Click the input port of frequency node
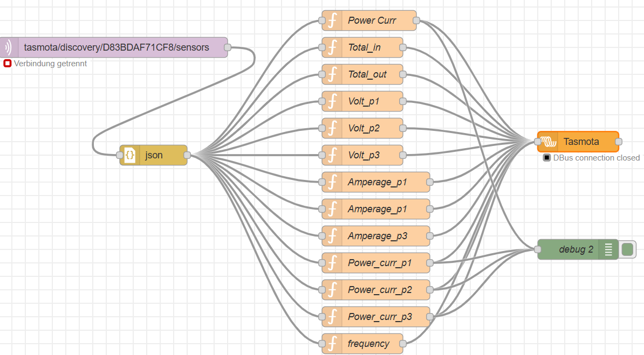 point(322,344)
